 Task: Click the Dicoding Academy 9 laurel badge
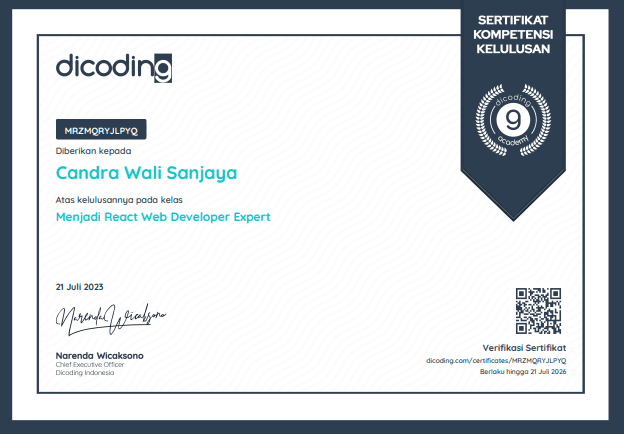click(513, 120)
